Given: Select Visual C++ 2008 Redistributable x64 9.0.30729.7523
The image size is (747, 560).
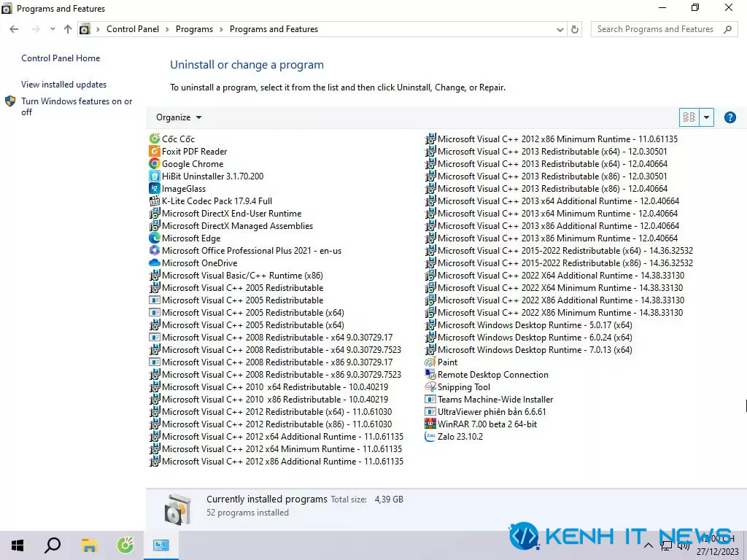Looking at the screenshot, I should click(275, 349).
